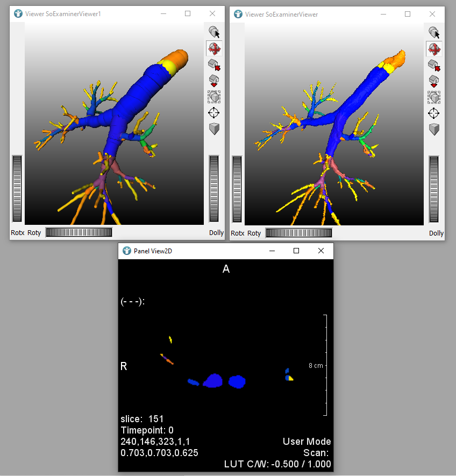Click the large blue blob in View2D slice
456x476 pixels.
(213, 381)
